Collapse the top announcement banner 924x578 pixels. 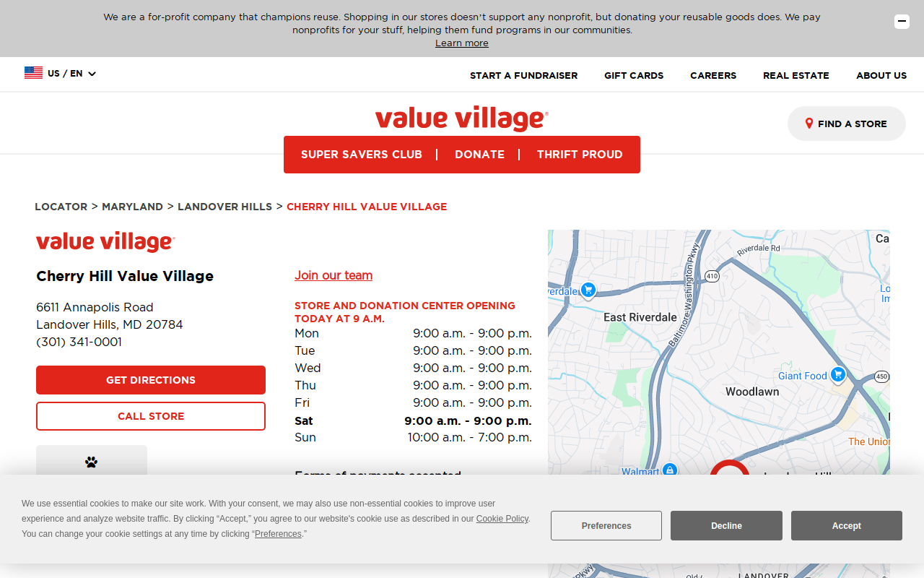click(902, 22)
